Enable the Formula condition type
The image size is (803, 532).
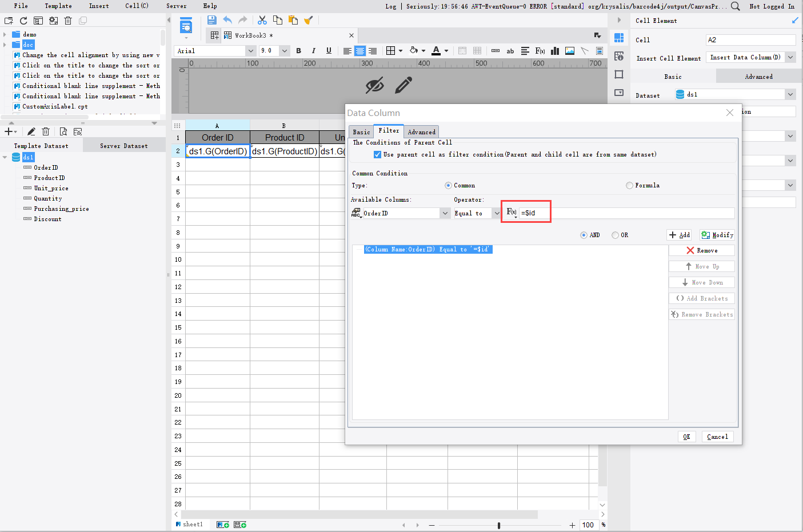pos(629,185)
